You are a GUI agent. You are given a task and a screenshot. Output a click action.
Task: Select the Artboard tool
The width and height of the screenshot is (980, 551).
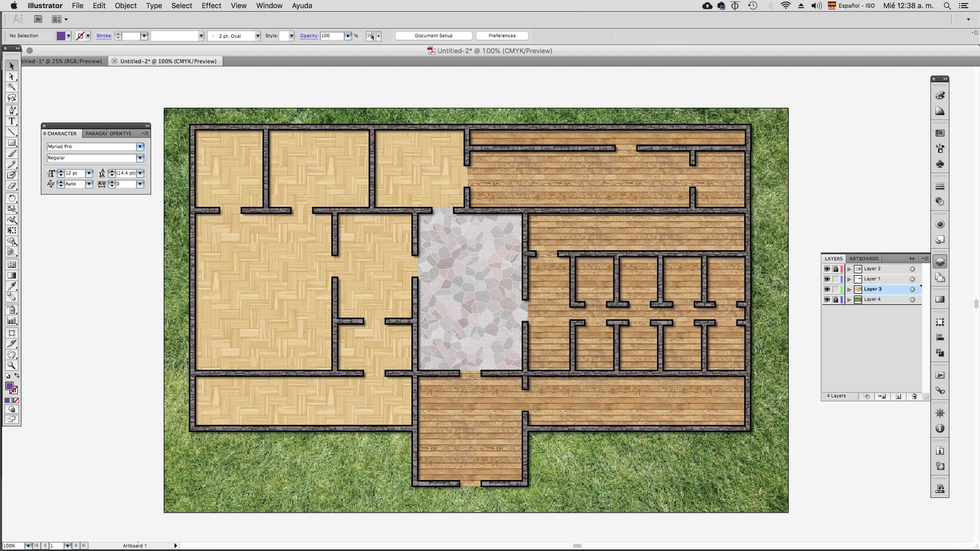[12, 333]
